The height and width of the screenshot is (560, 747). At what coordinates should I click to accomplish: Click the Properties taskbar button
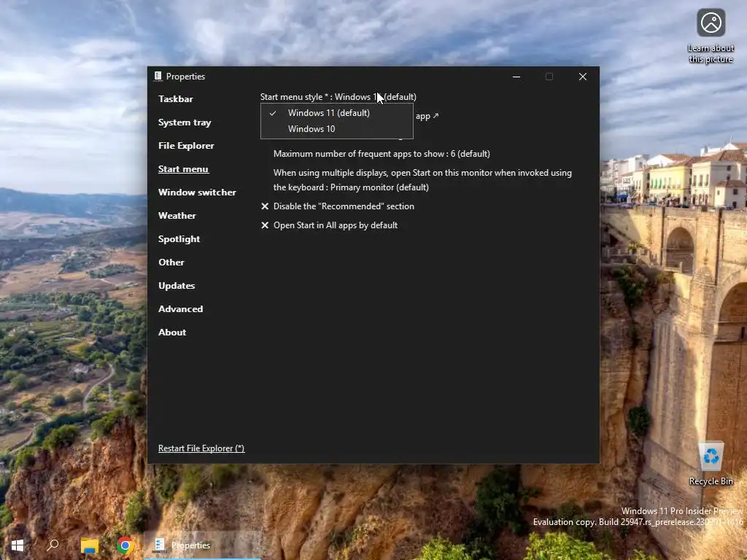203,545
